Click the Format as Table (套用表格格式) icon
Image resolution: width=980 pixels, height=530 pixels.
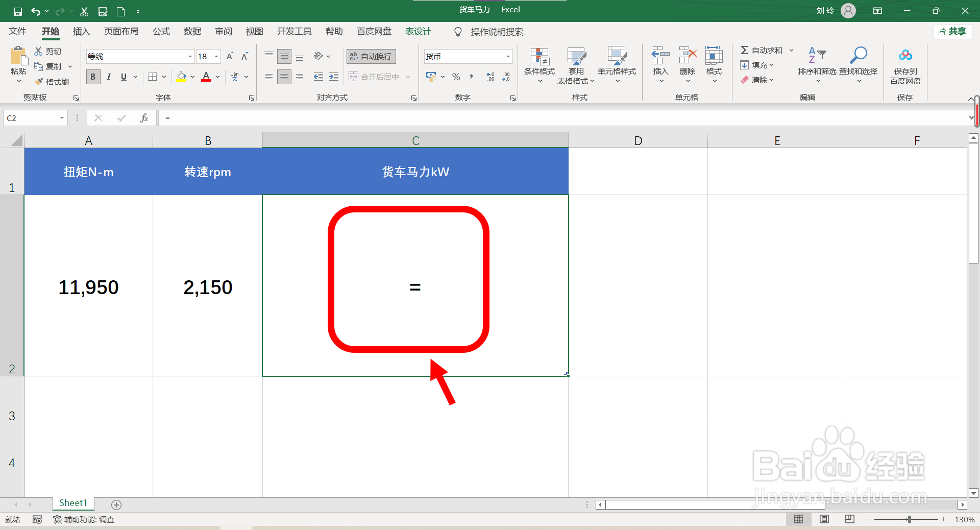click(576, 56)
